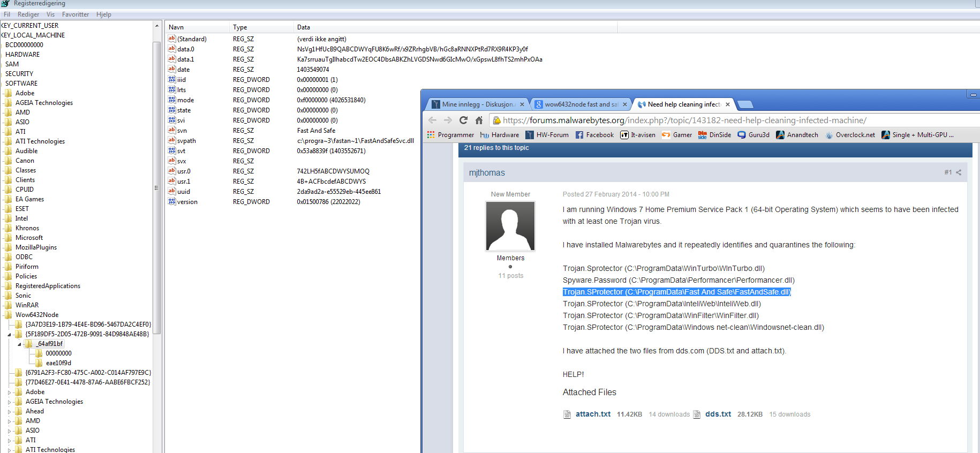The height and width of the screenshot is (453, 980).
Task: Open mjthomas user profile link
Action: (x=487, y=172)
